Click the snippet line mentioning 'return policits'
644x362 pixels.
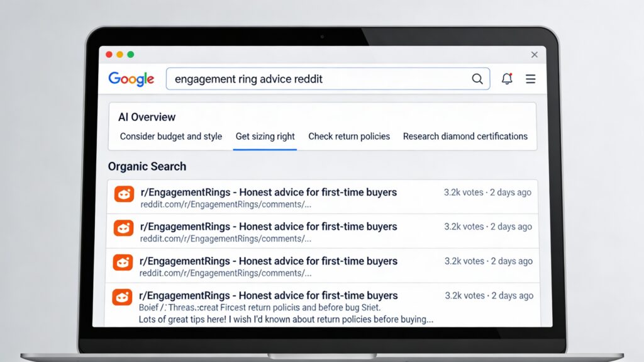260,307
